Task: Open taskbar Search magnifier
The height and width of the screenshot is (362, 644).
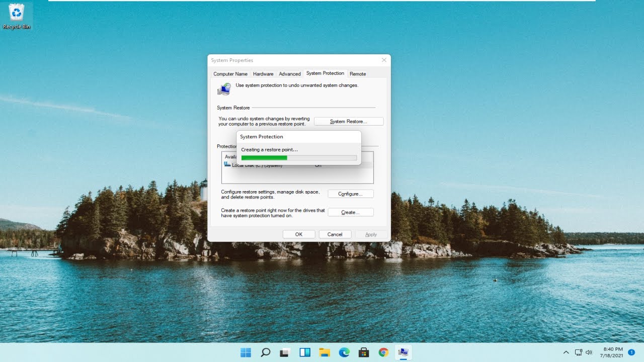Action: tap(266, 352)
